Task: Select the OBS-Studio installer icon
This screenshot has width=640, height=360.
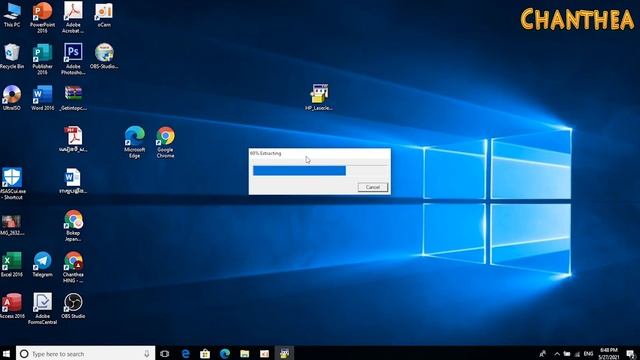Action: tap(104, 56)
